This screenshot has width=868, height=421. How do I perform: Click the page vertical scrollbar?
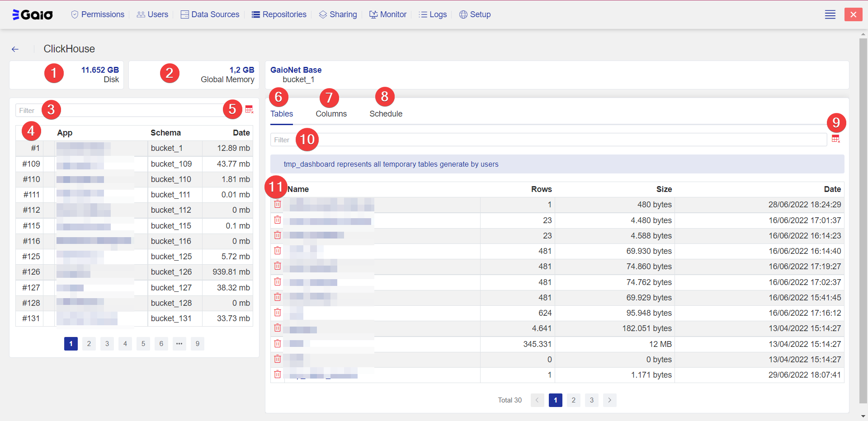[863, 220]
